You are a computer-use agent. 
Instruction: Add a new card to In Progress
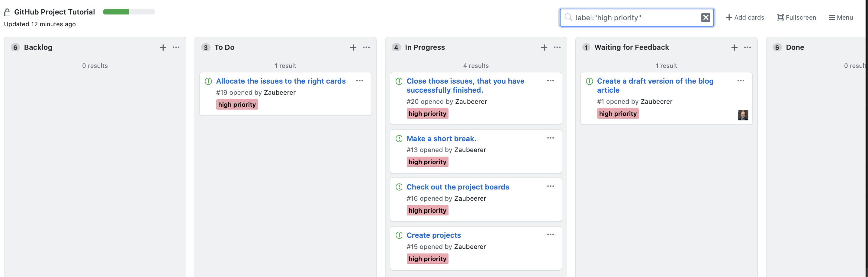(544, 47)
